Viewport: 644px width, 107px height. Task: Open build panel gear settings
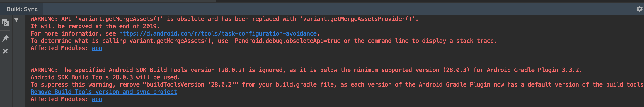639,9
